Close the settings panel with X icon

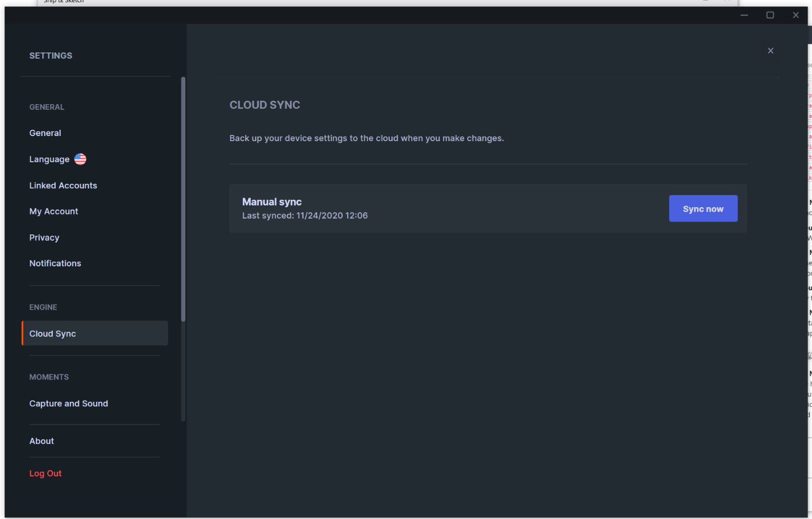point(770,51)
